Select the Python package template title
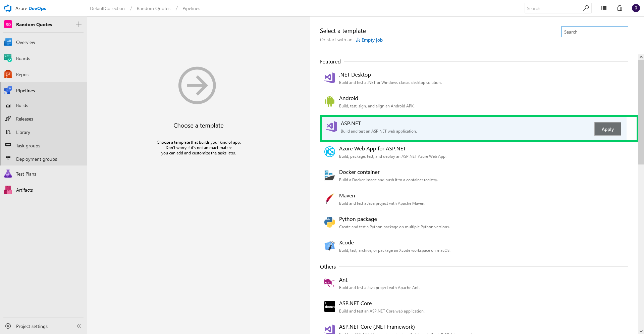 (358, 219)
